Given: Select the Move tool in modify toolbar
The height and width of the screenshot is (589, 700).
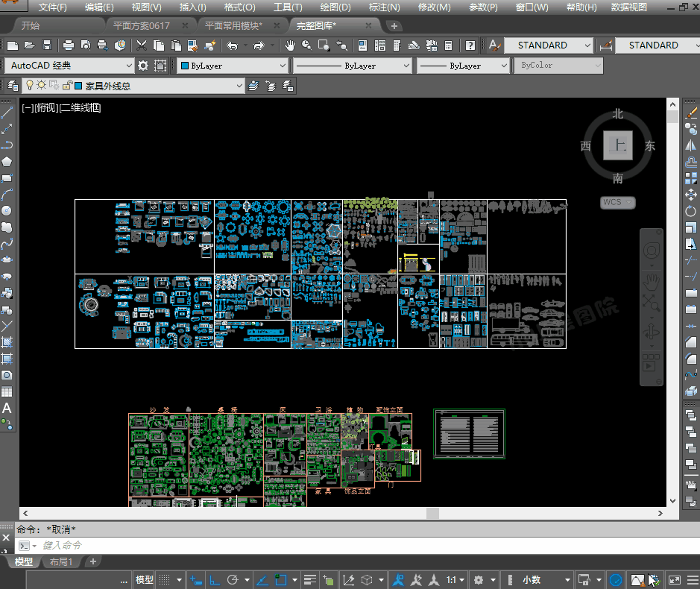Looking at the screenshot, I should tap(690, 195).
